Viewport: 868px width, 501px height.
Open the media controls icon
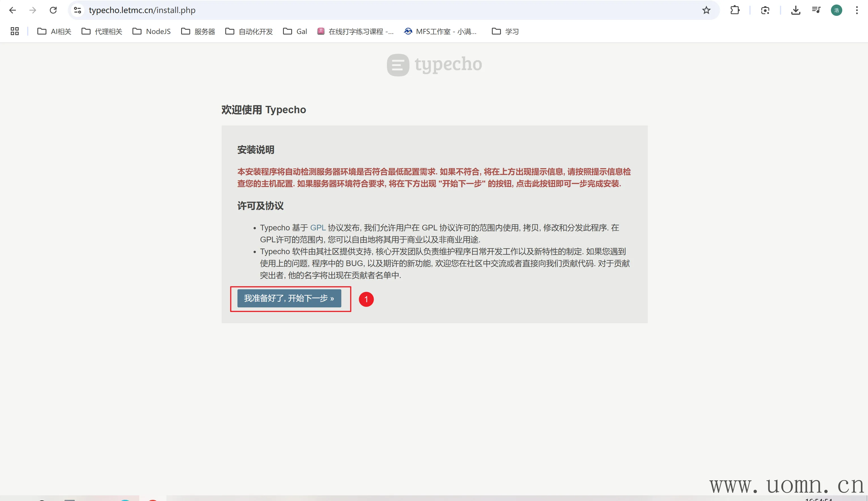816,10
